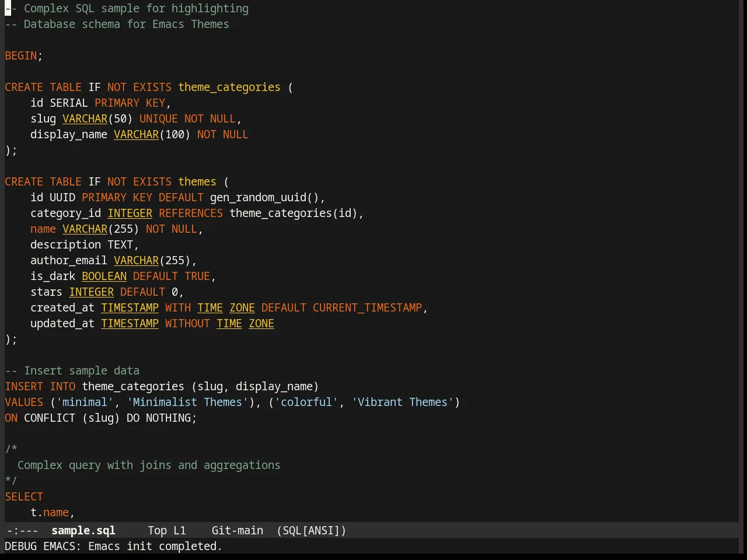
Task: Click CURRENT_TIMESTAMP on created_at line
Action: tap(367, 307)
